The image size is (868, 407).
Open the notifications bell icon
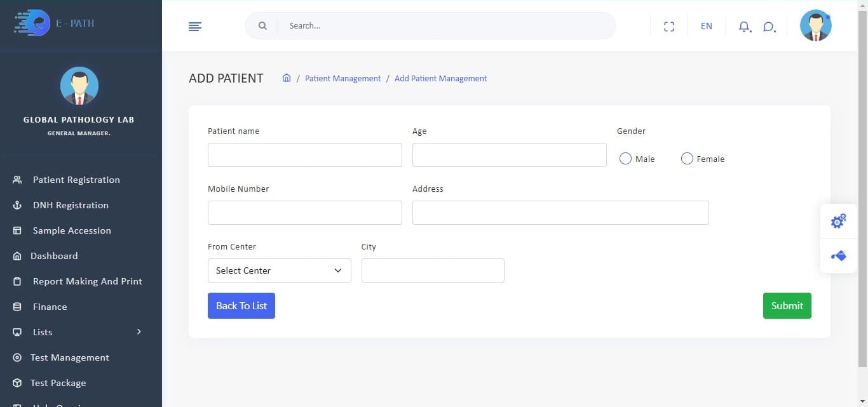tap(744, 26)
